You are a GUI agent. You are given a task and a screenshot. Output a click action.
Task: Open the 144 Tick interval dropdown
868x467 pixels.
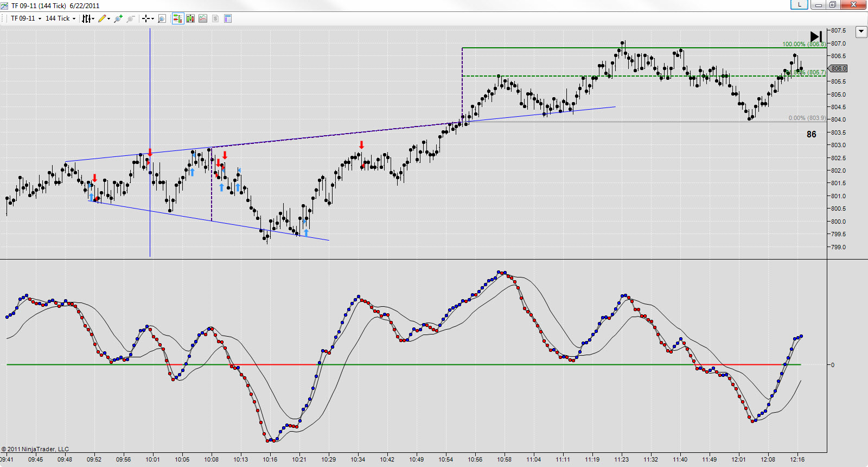pos(60,18)
